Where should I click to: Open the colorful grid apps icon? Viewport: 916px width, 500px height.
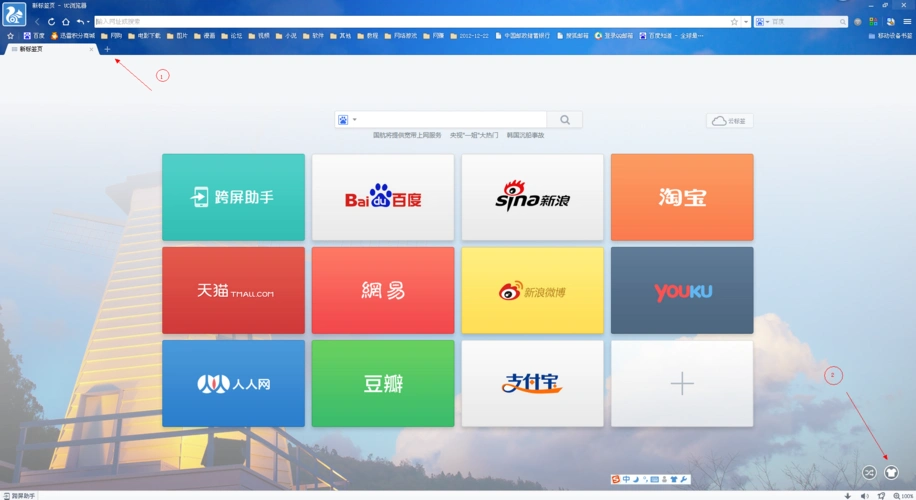[x=873, y=22]
